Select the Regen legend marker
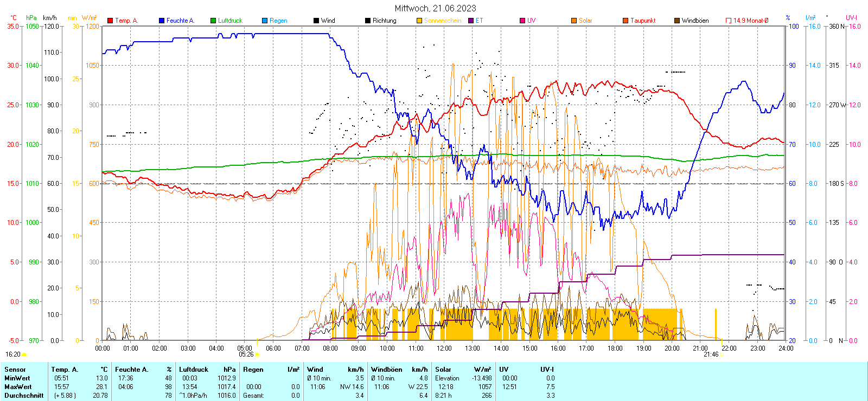Screen dimensions: 868x401 coord(265,21)
